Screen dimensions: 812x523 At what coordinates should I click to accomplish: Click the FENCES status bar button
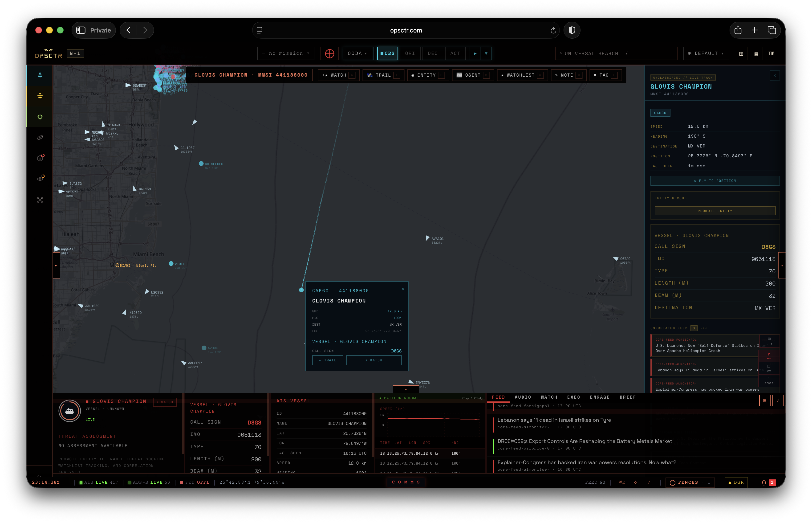tap(690, 482)
